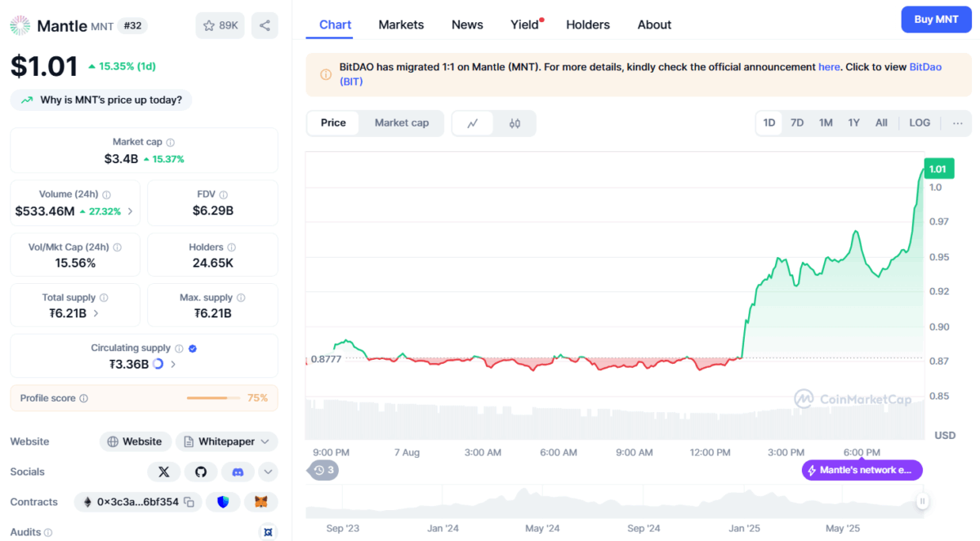980x541 pixels.
Task: Open the Whitepaper dropdown
Action: [226, 441]
